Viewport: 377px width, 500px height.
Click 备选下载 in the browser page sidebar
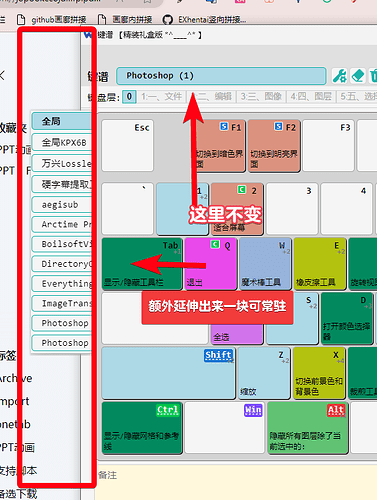point(18,494)
